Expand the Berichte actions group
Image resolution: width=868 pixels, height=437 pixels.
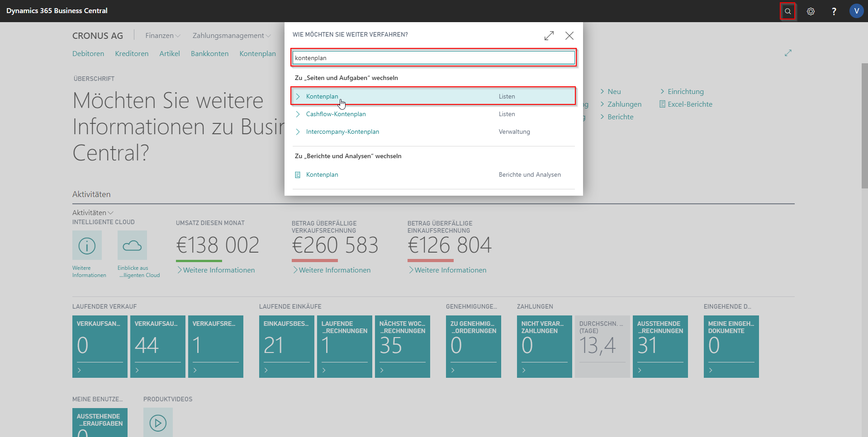pos(617,117)
